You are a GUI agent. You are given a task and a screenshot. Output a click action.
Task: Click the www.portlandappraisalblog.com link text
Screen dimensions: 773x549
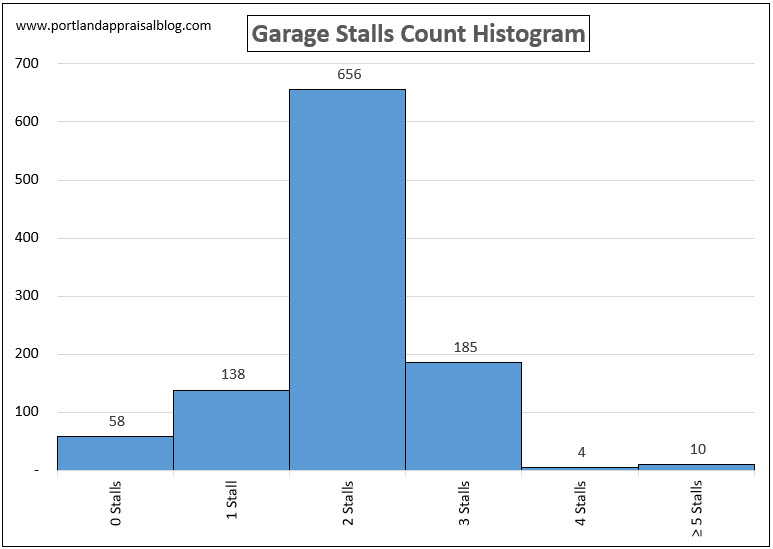[x=114, y=25]
